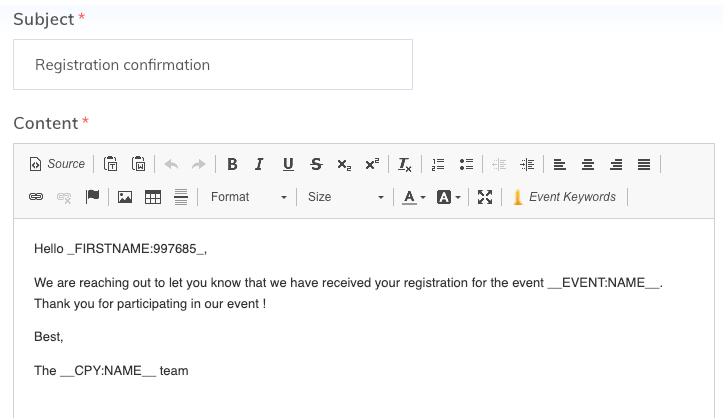Apply Strikethrough to text
The height and width of the screenshot is (418, 723).
pos(316,164)
